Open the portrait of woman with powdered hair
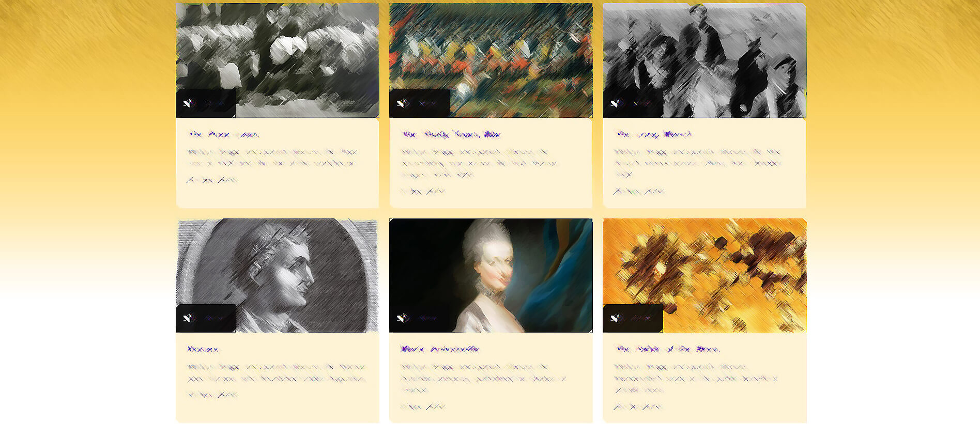The image size is (980, 424). (491, 275)
